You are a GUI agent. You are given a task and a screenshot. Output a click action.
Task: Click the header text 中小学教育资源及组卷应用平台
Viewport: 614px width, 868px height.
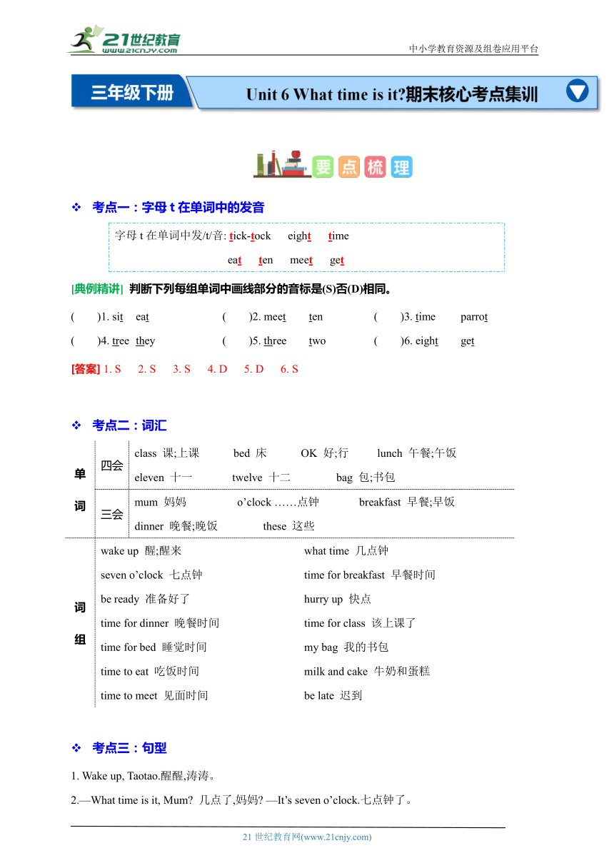pyautogui.click(x=473, y=49)
